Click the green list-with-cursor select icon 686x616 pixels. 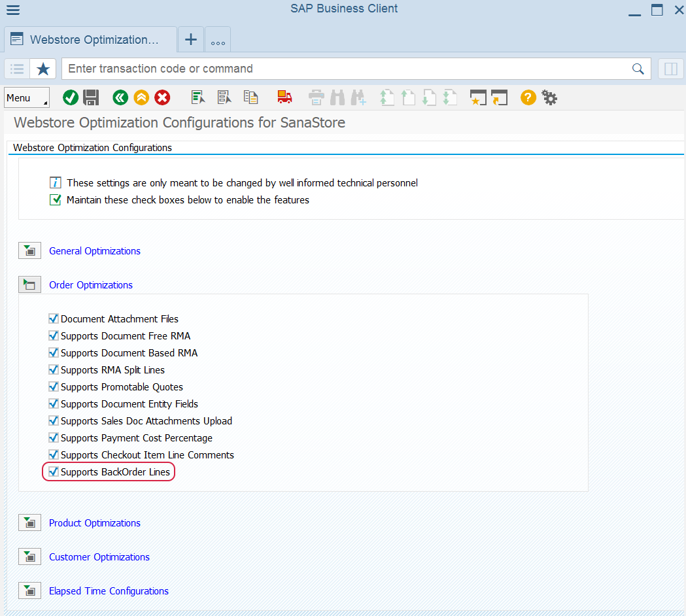click(x=198, y=97)
